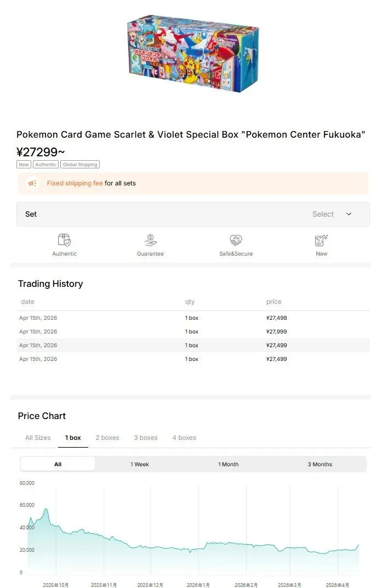Expand the Select chevron arrow
371x588 pixels.
point(349,214)
